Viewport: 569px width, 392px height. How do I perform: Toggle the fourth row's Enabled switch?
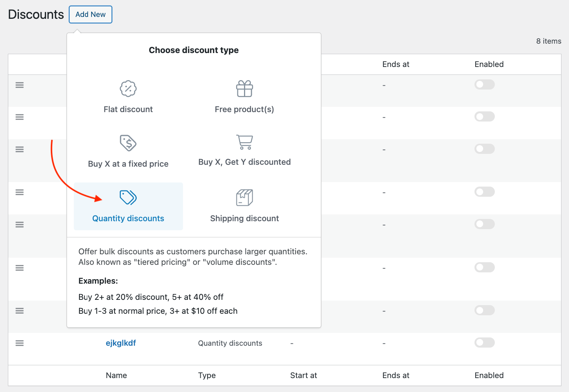484,192
